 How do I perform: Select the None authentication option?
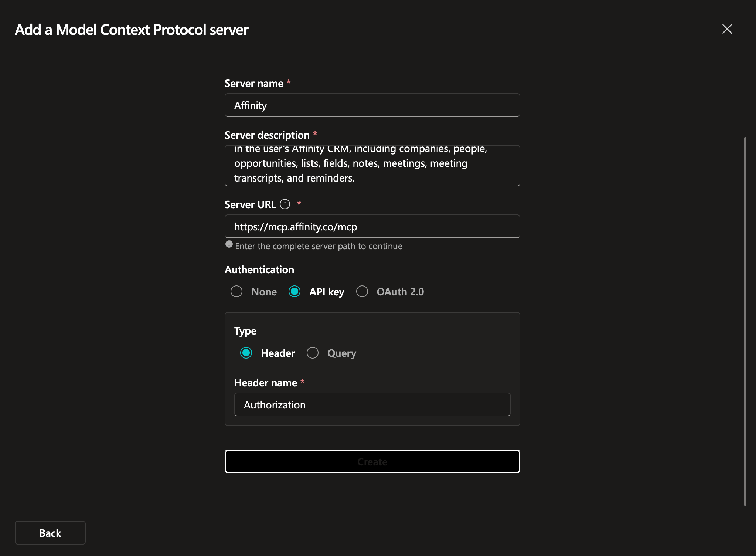tap(236, 291)
